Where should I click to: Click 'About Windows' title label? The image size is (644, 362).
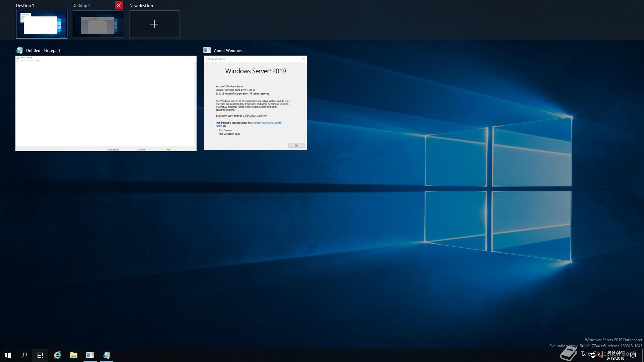pos(228,51)
